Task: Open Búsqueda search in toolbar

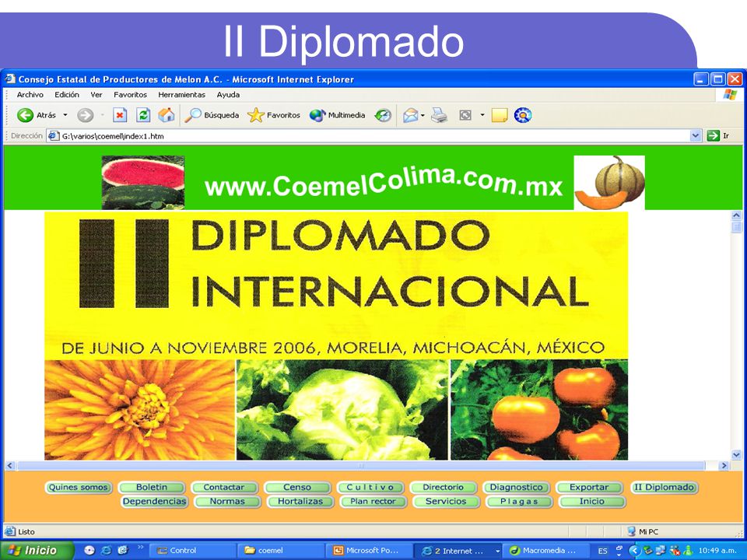Action: [212, 115]
